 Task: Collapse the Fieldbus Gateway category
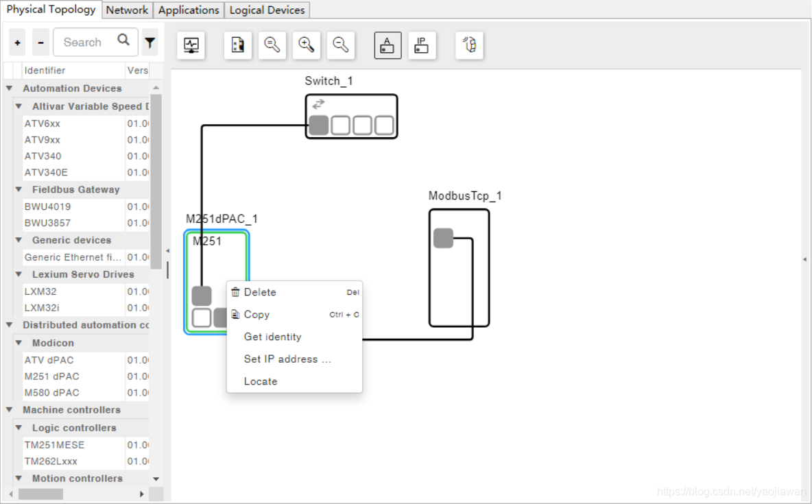pyautogui.click(x=19, y=189)
